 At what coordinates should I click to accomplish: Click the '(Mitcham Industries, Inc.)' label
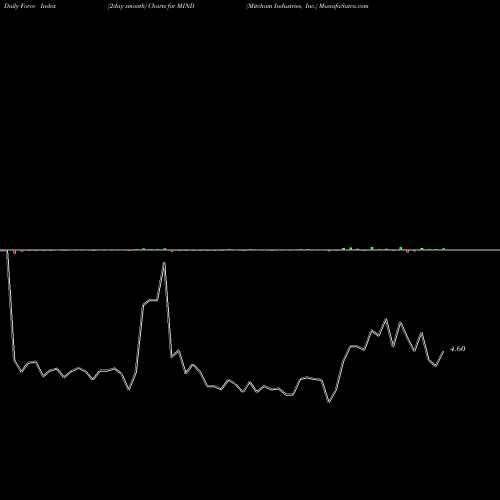click(281, 6)
